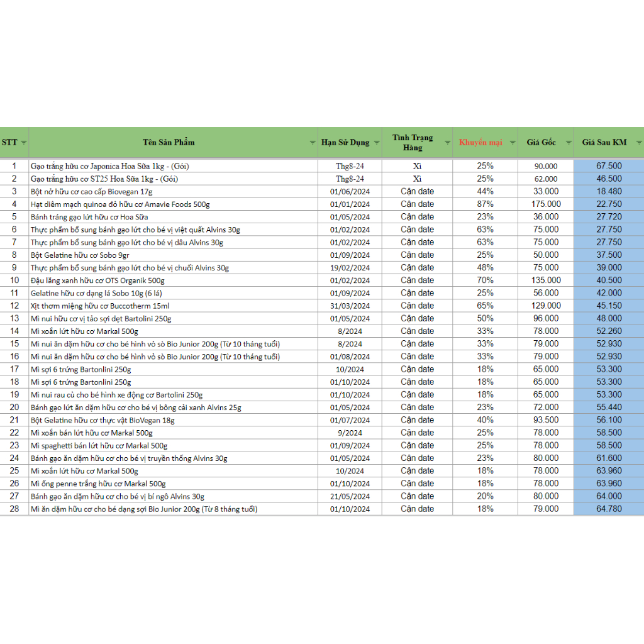
Task: Select cell Mì nui rau củ hình xe động cơ
Action: [174, 395]
